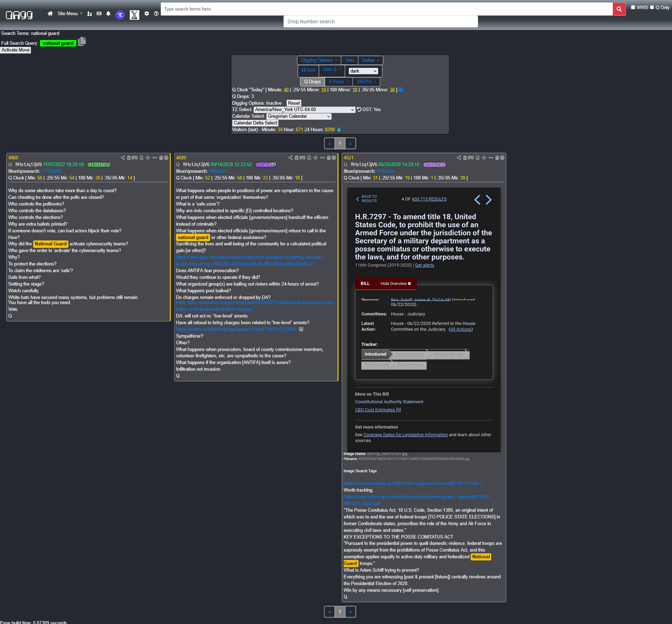Open the Site Menu dropdown

[x=69, y=14]
